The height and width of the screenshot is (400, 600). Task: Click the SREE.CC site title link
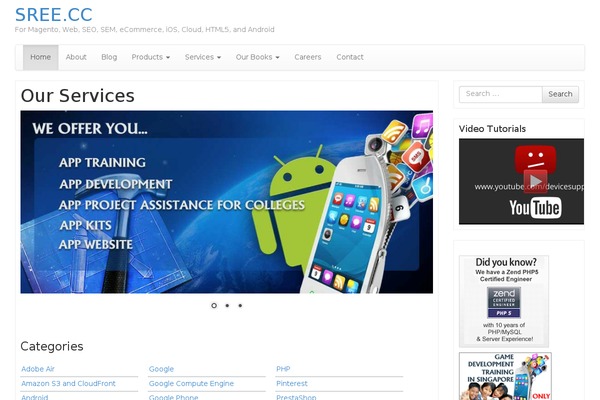coord(54,13)
